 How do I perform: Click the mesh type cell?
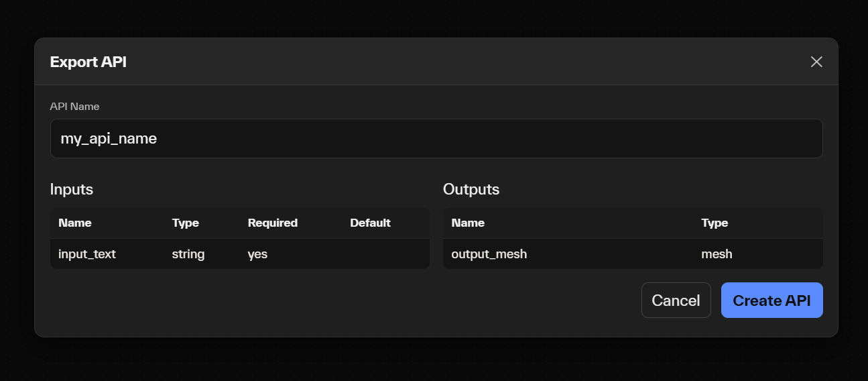(x=717, y=254)
